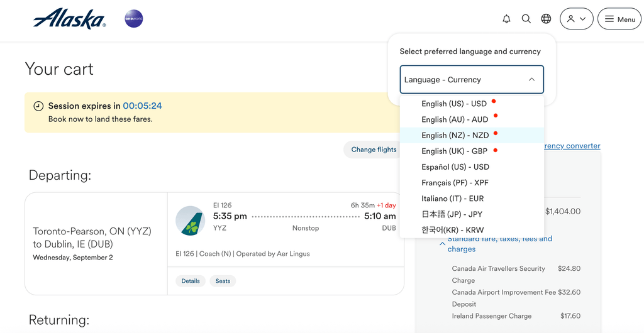Viewport: 644px width, 333px height.
Task: Click the Toronto-Pearson to Dublin route text
Action: click(x=92, y=237)
